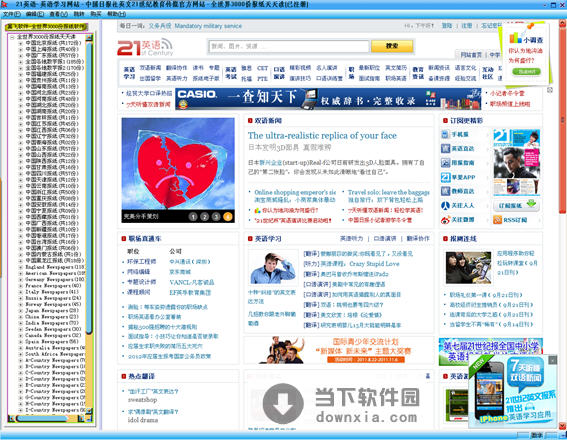
Task: Expand the England Newspapers tree node
Action: [x=21, y=267]
